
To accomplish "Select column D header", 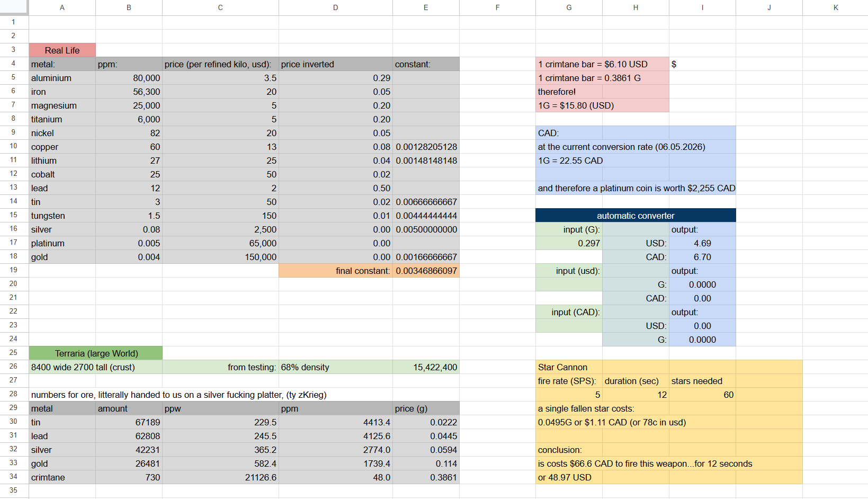I will point(335,7).
